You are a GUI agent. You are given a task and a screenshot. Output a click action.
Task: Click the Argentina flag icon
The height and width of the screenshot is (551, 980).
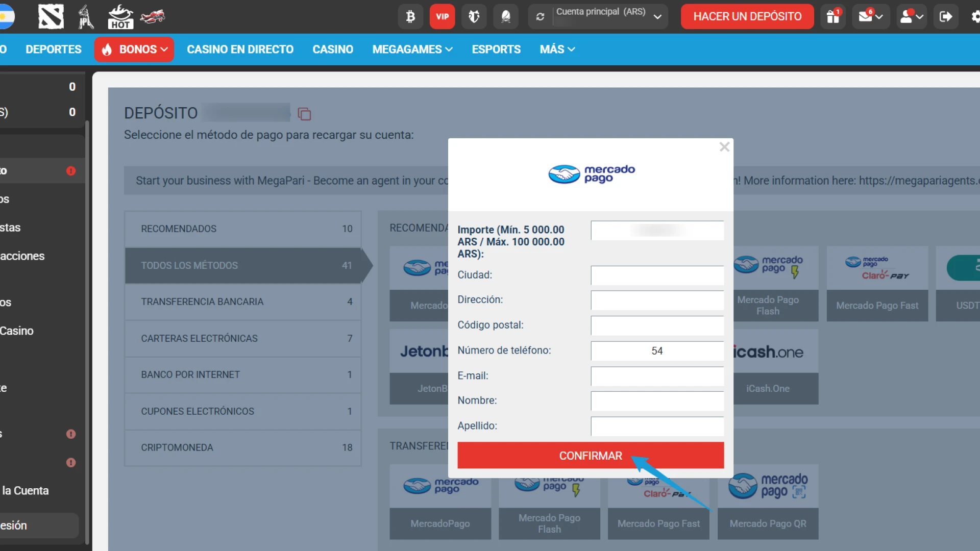point(6,16)
